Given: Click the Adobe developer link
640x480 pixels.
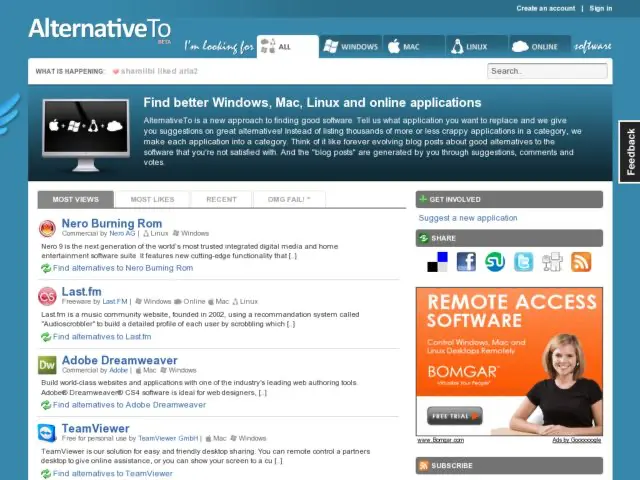Looking at the screenshot, I should (x=118, y=370).
